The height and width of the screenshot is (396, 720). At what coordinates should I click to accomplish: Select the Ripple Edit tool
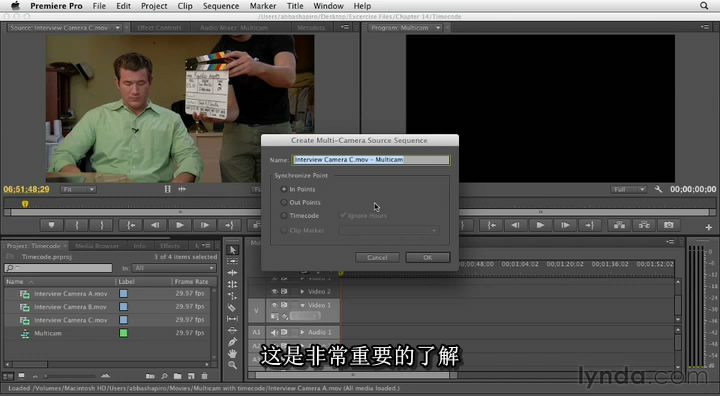point(233,273)
